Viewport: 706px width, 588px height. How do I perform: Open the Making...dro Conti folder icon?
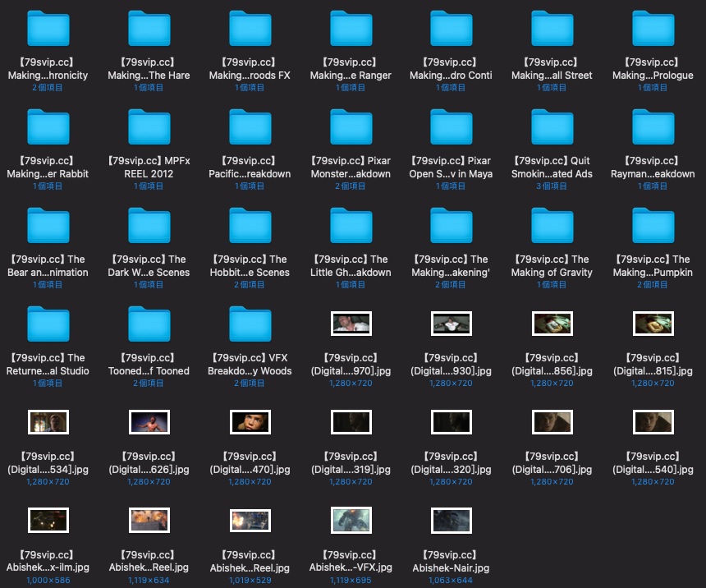click(452, 29)
